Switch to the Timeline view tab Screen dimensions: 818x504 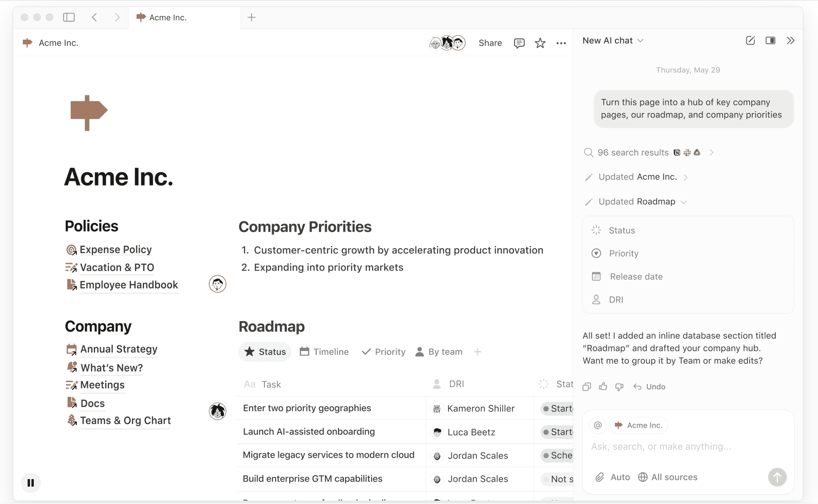click(x=324, y=352)
